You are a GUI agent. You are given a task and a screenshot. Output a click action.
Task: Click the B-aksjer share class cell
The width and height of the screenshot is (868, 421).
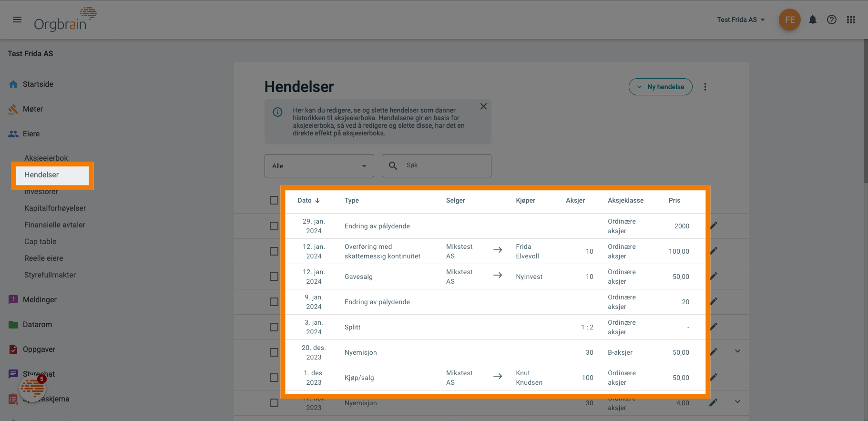click(x=620, y=352)
